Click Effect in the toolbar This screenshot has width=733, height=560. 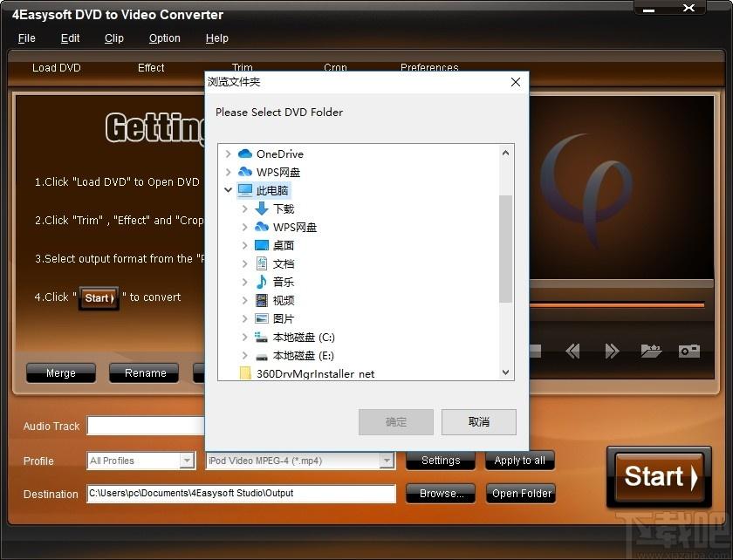click(151, 68)
